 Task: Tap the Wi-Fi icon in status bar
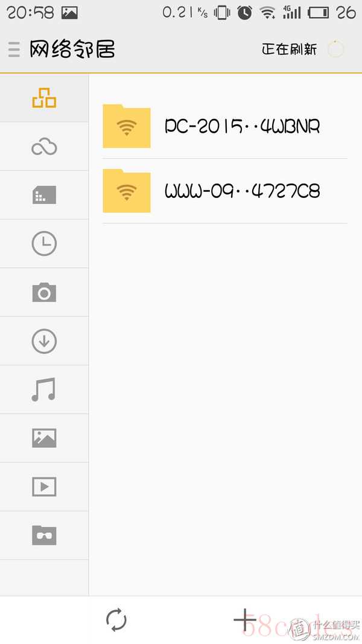coord(267,13)
